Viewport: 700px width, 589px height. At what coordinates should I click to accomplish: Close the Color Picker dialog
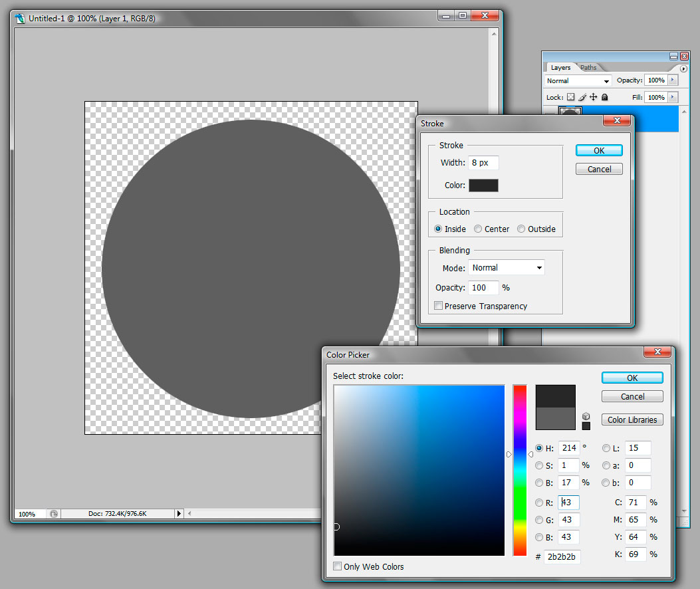point(657,352)
